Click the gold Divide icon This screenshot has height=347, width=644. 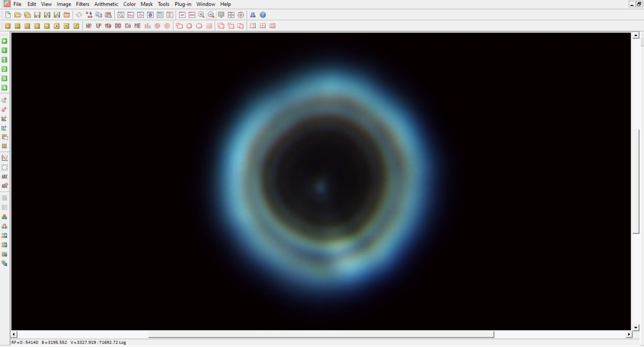28,26
